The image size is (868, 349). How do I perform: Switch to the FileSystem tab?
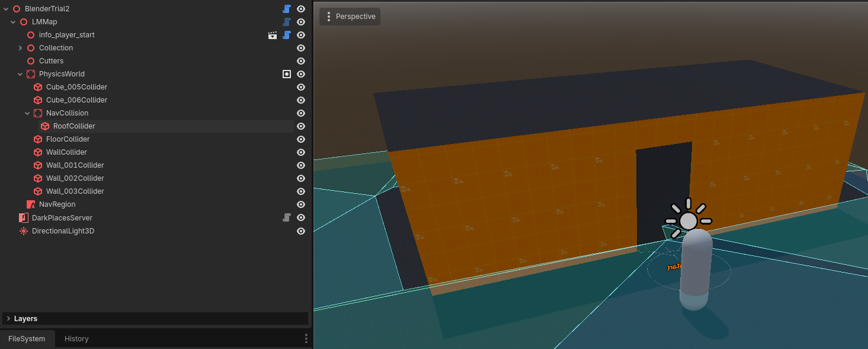27,339
